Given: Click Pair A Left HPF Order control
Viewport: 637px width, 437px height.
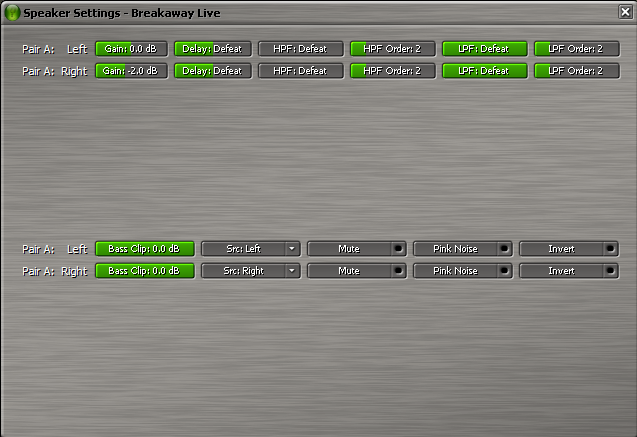Looking at the screenshot, I should [x=392, y=49].
